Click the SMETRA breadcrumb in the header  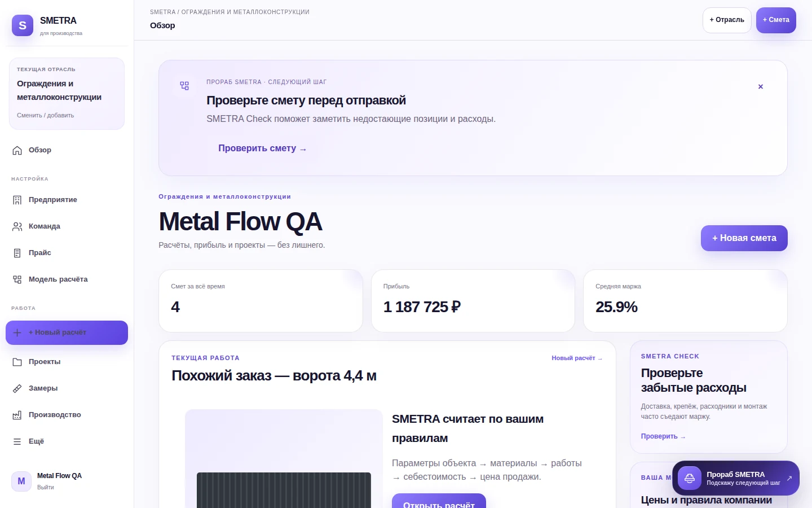(x=163, y=12)
